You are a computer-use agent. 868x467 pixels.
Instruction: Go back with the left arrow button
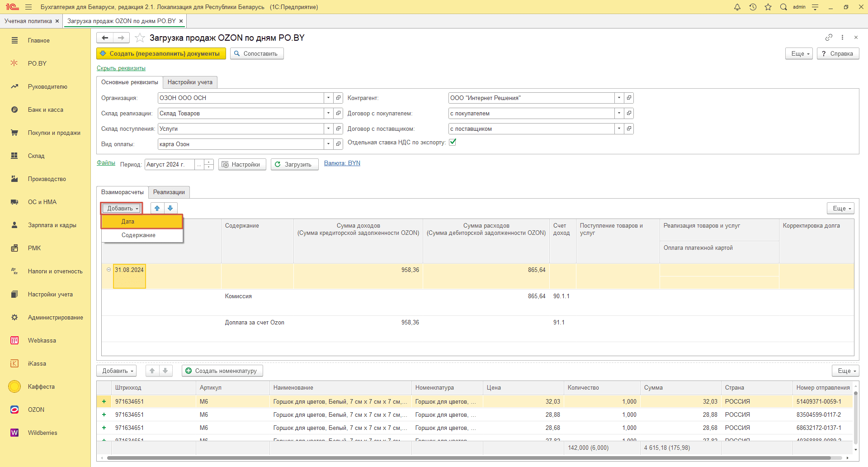(x=105, y=38)
